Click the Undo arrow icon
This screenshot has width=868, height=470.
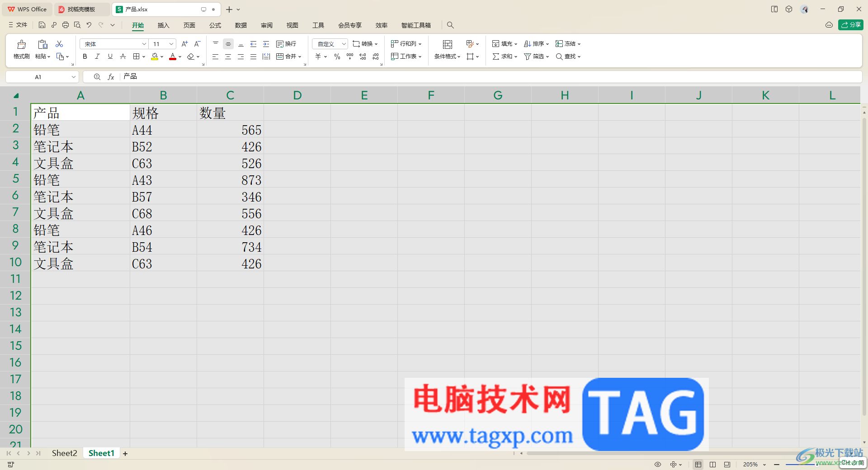[x=89, y=25]
